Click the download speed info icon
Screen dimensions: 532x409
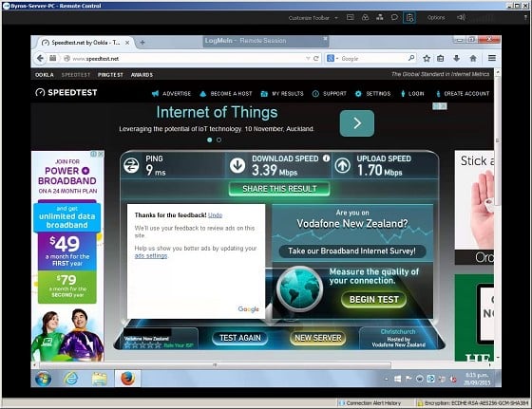326,158
